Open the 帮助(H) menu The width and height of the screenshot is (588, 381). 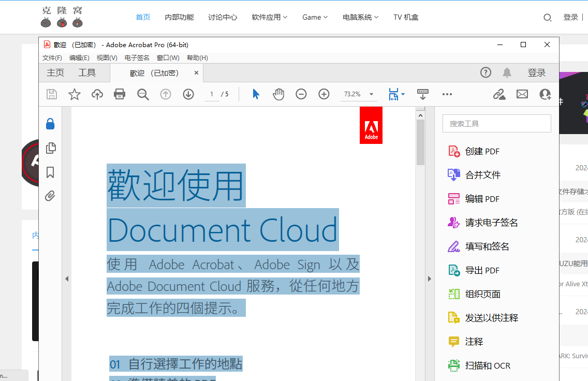197,58
